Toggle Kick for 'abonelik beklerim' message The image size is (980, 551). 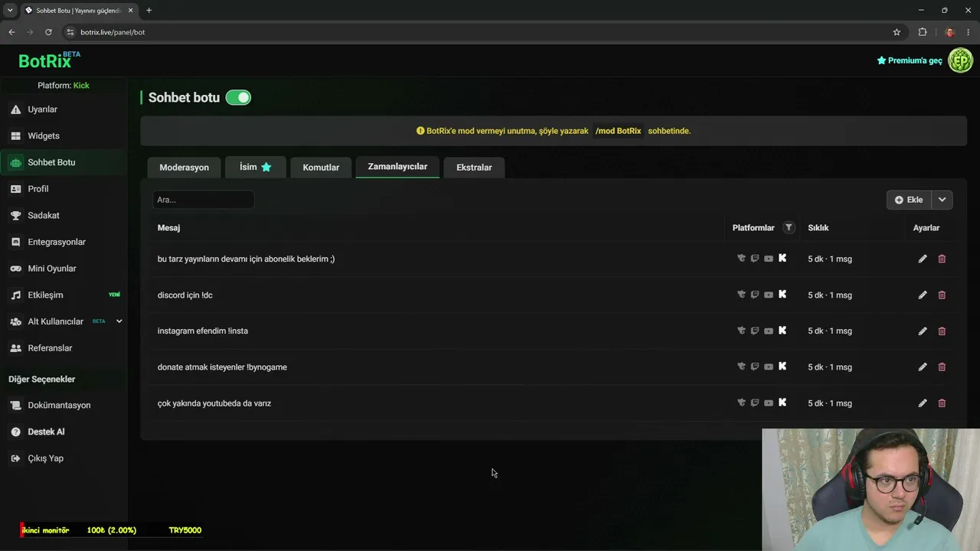pyautogui.click(x=782, y=258)
